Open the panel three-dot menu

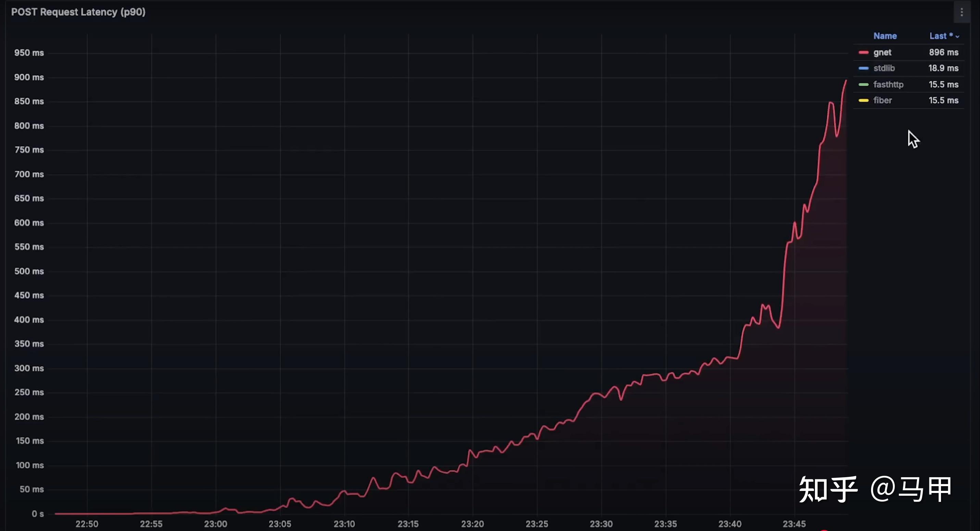point(962,13)
